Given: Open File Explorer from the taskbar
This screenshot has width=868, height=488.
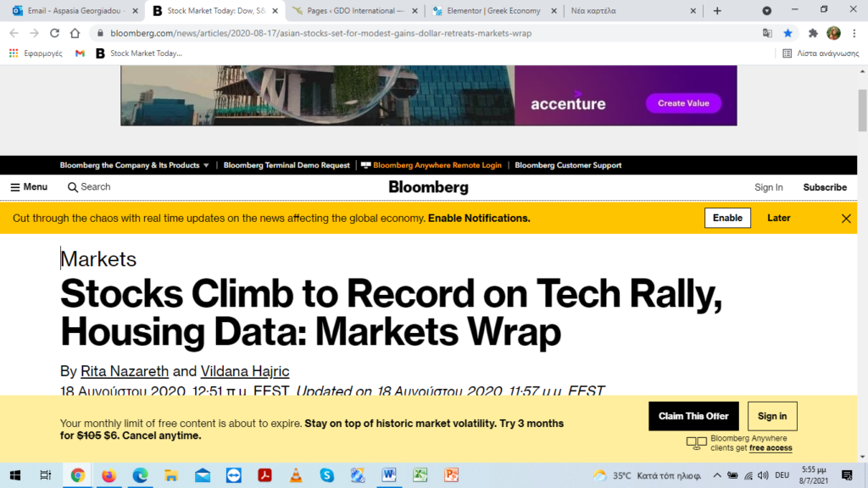Looking at the screenshot, I should 171,475.
